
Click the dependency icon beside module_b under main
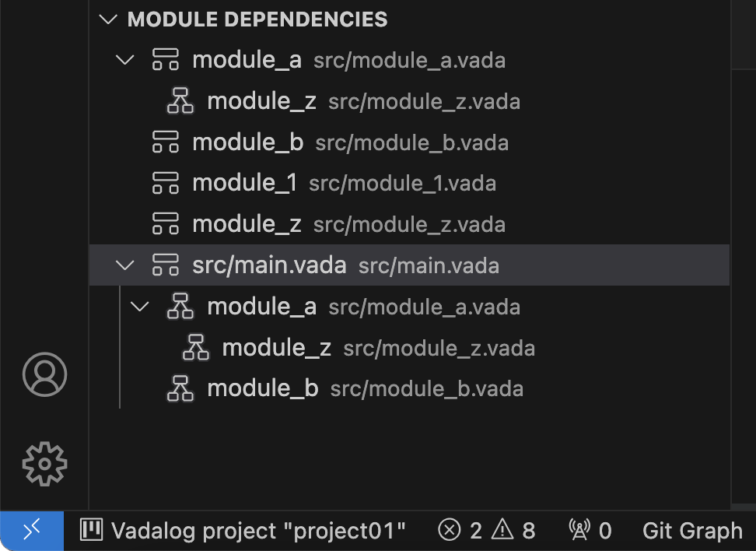click(x=180, y=388)
